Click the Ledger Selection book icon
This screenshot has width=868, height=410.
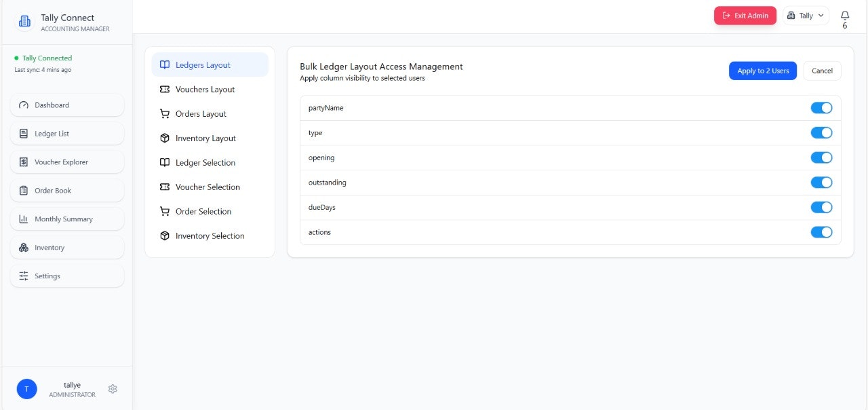tap(164, 163)
